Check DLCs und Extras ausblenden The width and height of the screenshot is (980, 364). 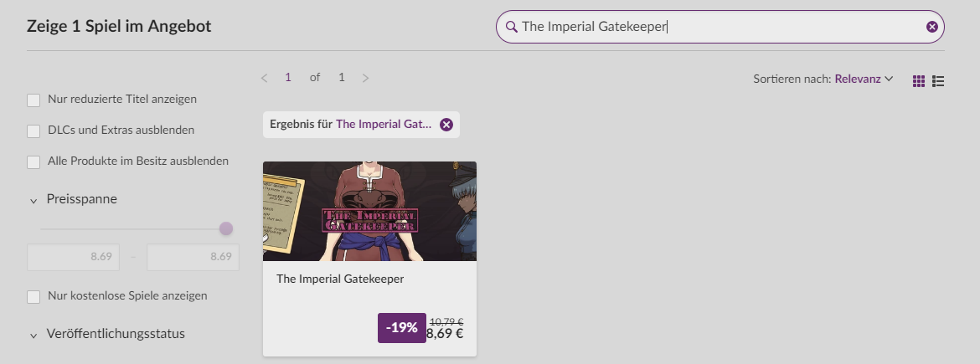(x=34, y=131)
